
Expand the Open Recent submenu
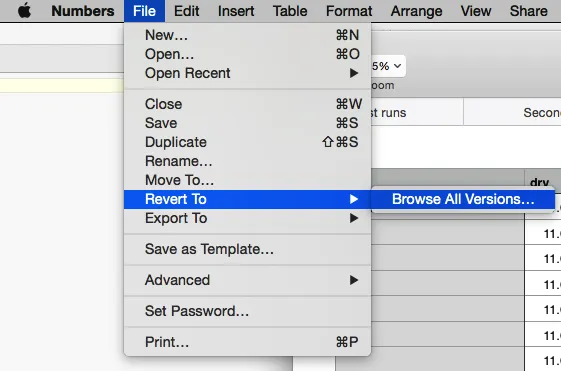click(247, 73)
